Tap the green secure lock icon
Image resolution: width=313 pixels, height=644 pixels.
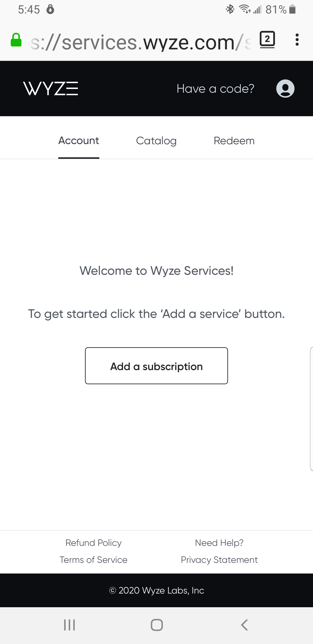point(16,40)
